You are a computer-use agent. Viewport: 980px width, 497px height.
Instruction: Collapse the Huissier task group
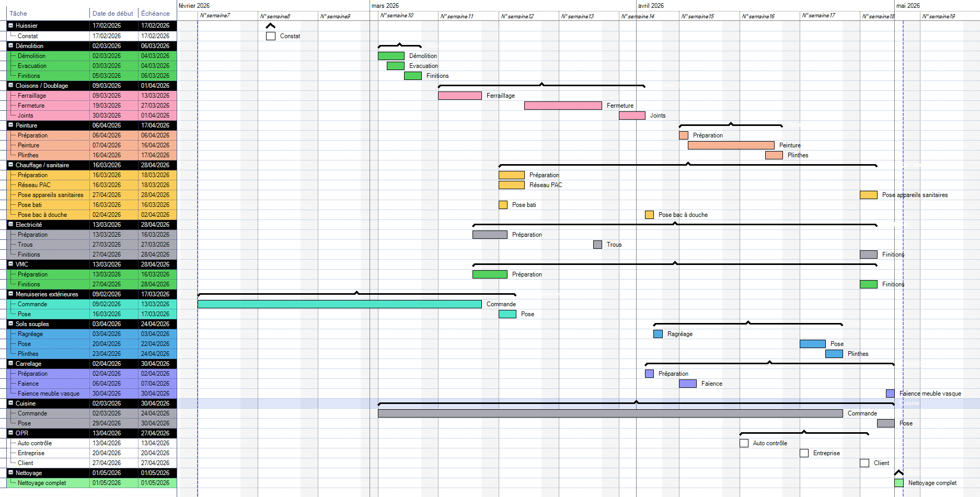click(x=10, y=25)
